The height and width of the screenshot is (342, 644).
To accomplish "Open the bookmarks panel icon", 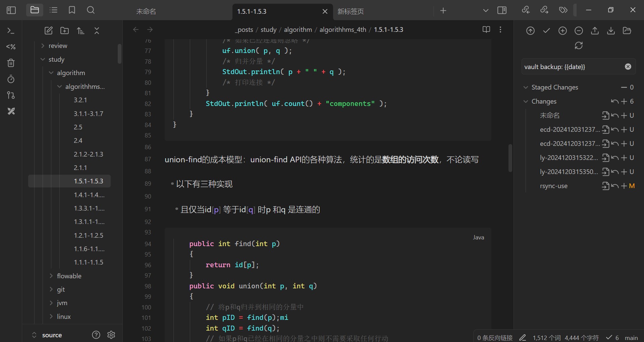I will [72, 10].
